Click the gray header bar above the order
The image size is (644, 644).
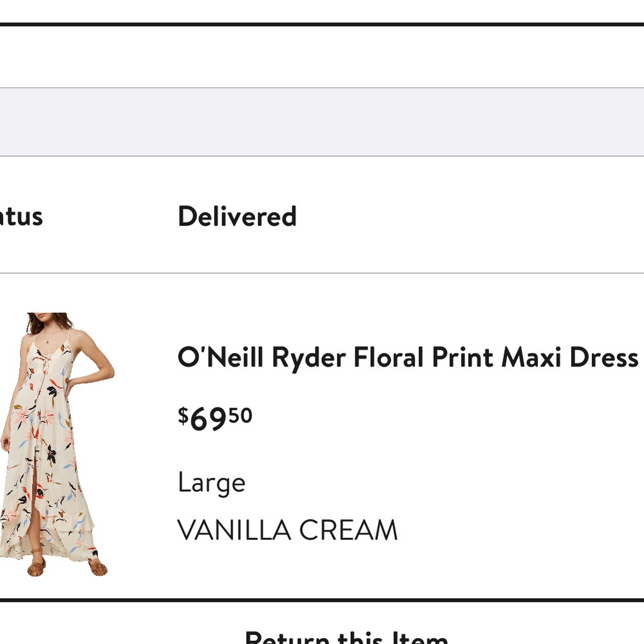(x=322, y=121)
